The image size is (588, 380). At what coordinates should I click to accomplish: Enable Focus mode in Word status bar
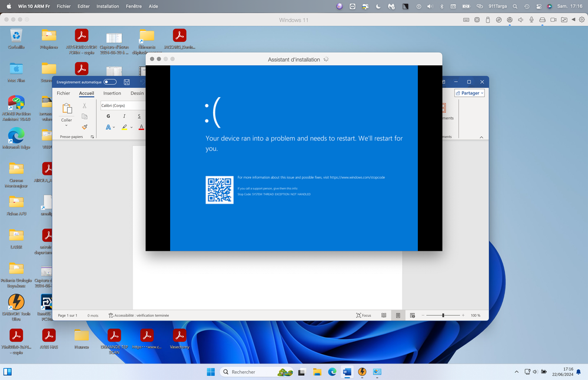tap(363, 315)
